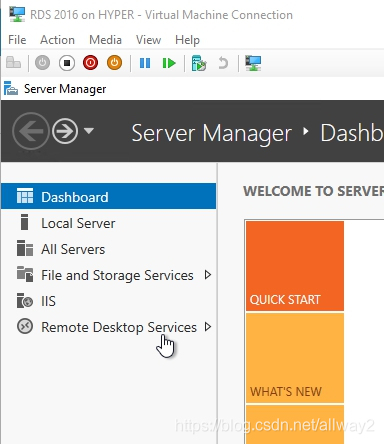Pause the virtual machine

(x=145, y=63)
